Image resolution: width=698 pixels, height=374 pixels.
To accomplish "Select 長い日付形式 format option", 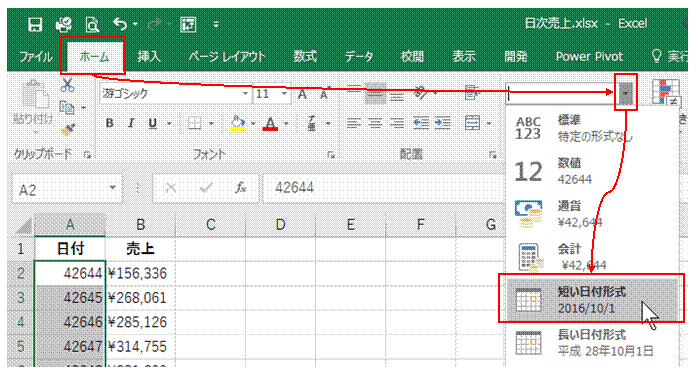I will 592,342.
